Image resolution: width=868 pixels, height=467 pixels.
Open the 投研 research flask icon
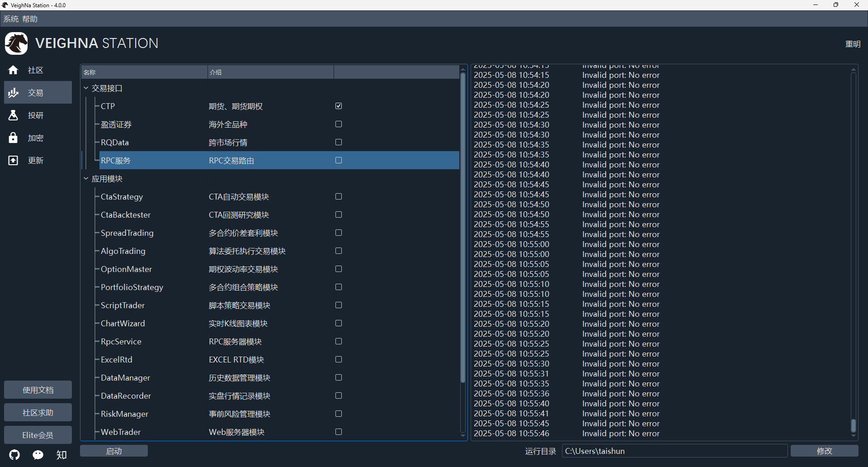coord(13,115)
